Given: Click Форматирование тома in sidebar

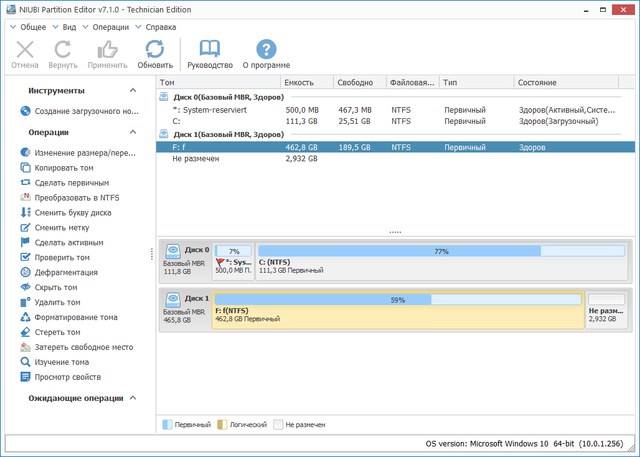Looking at the screenshot, I should (76, 317).
